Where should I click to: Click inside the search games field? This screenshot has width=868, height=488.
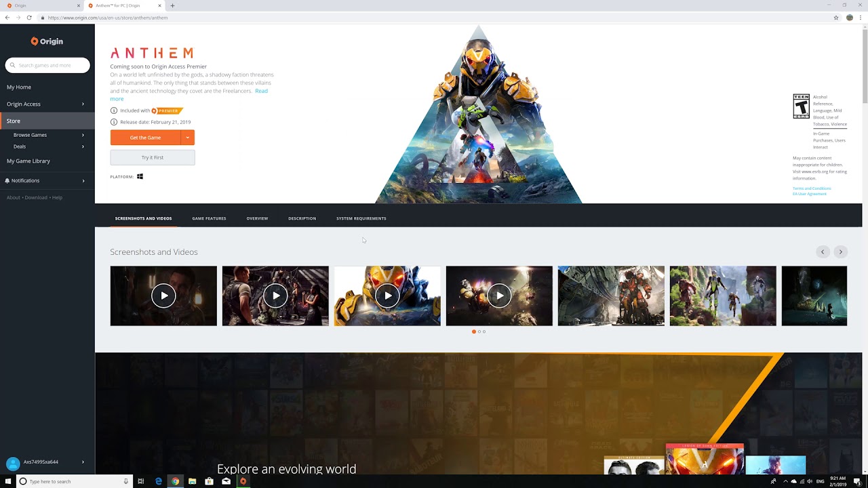point(47,65)
